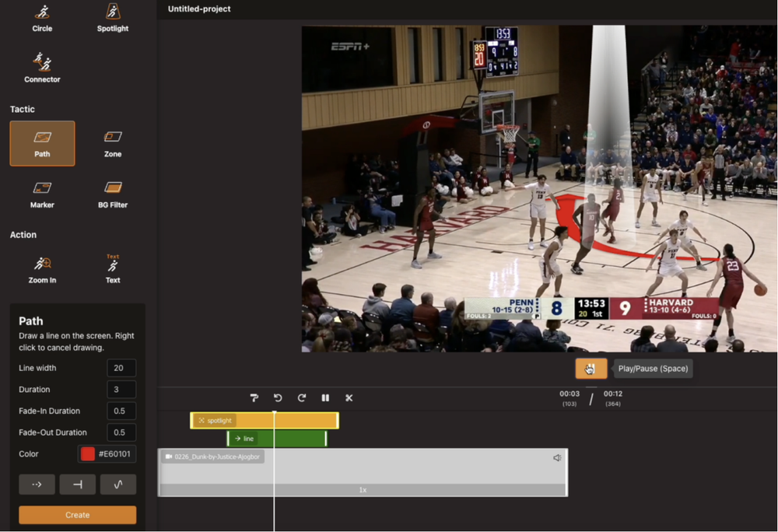
Task: Click the right edge handle of spotlight clip
Action: (338, 421)
